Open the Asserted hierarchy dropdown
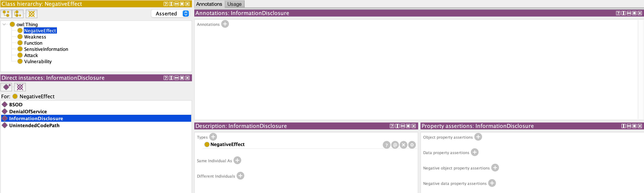The width and height of the screenshot is (644, 193). (x=185, y=13)
